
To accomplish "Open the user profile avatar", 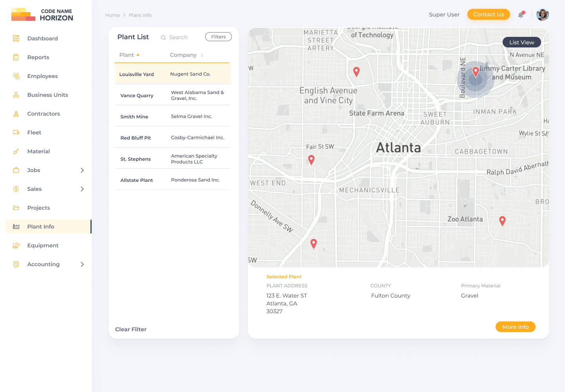I will coord(542,15).
